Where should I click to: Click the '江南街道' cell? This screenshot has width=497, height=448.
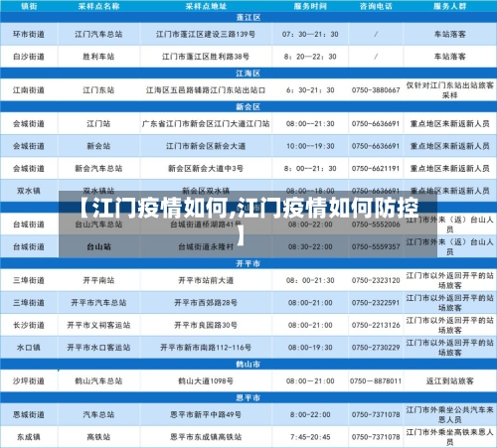pyautogui.click(x=29, y=90)
